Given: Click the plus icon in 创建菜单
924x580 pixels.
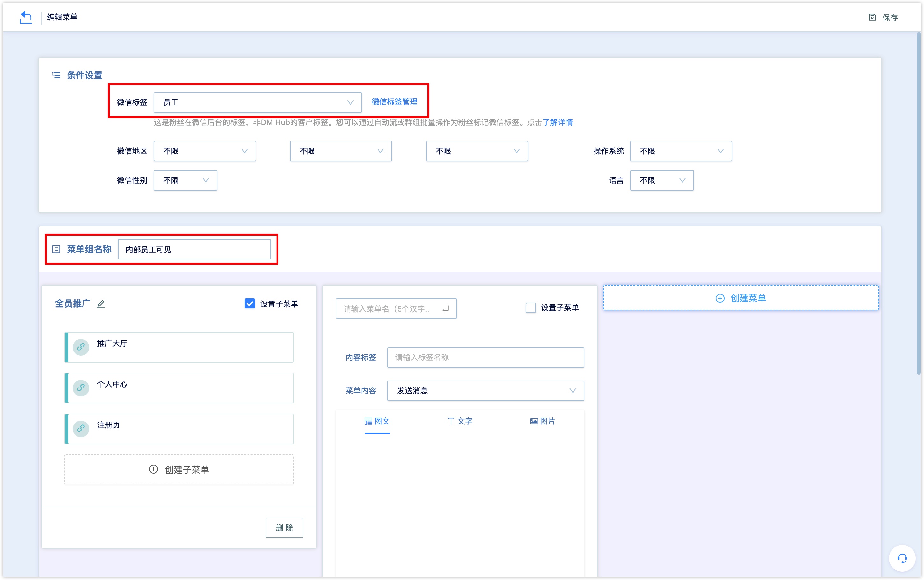Looking at the screenshot, I should [x=720, y=298].
